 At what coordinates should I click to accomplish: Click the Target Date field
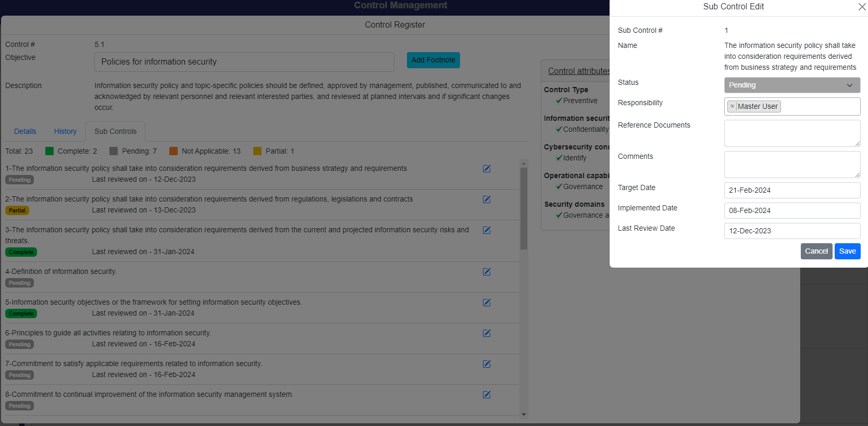tap(791, 190)
